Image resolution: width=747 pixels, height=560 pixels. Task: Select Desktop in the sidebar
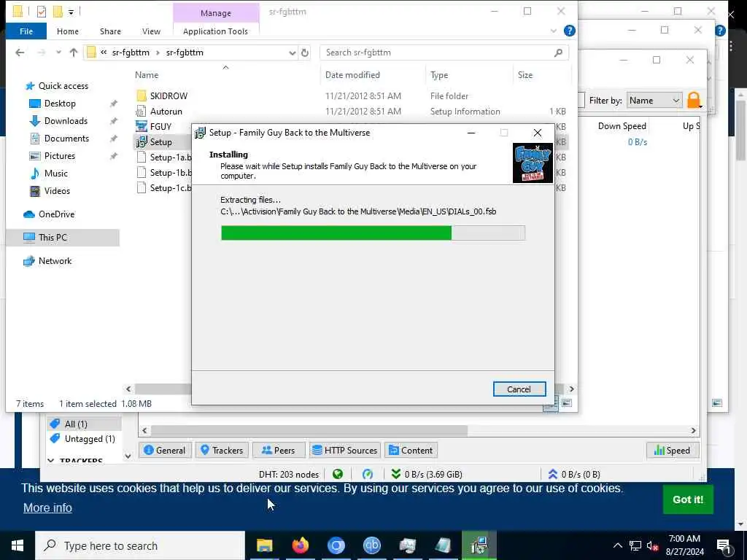click(x=60, y=104)
